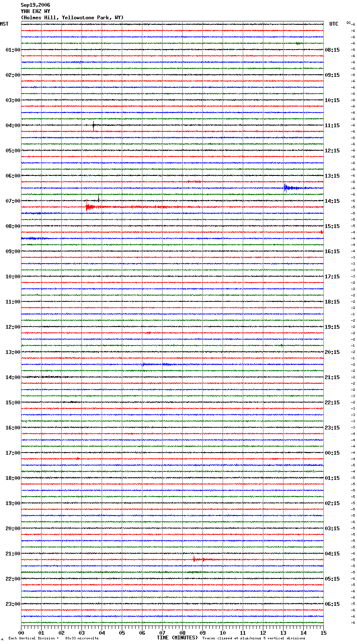Select the 05:00 MST time label

(13, 151)
